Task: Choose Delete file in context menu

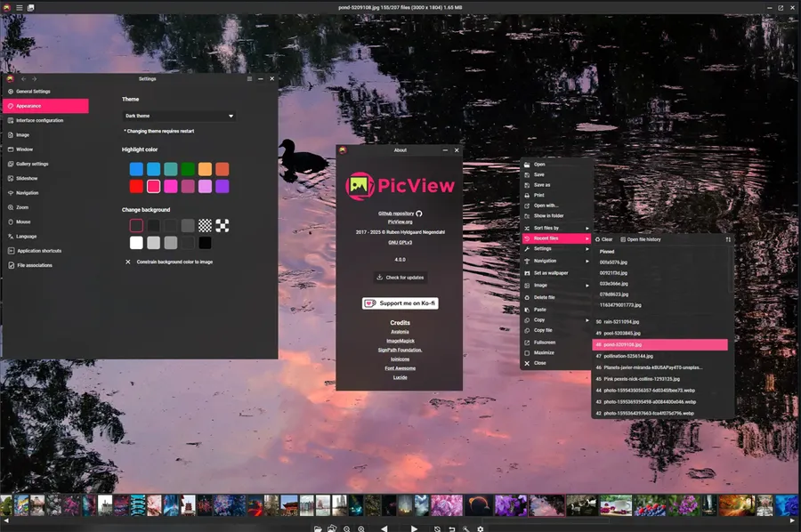Action: (556, 297)
